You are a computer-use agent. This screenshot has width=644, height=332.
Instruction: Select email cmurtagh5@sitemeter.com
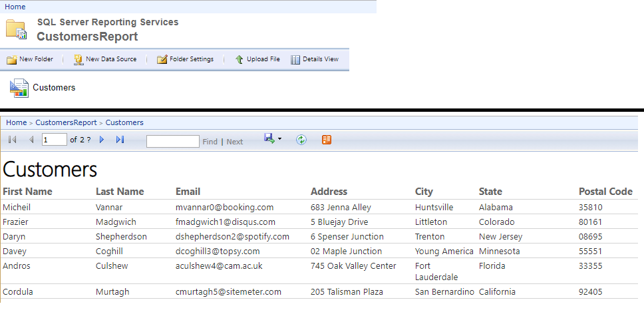(x=228, y=291)
